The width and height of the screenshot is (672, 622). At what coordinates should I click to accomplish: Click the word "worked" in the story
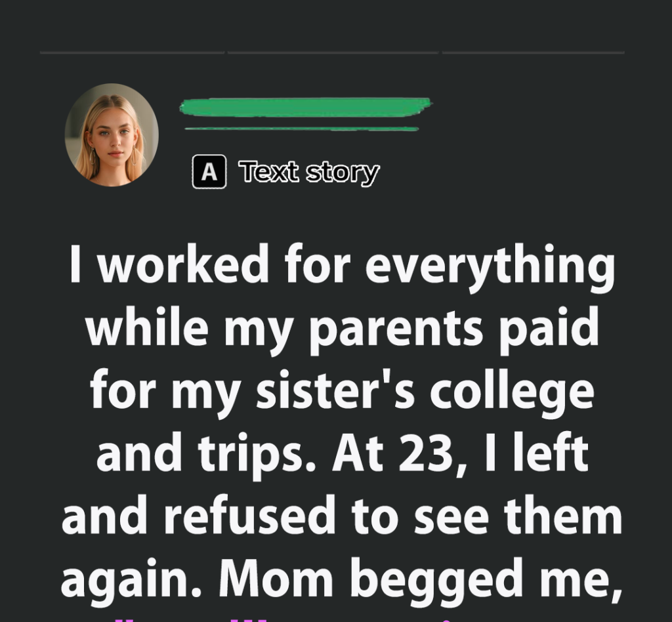184,265
